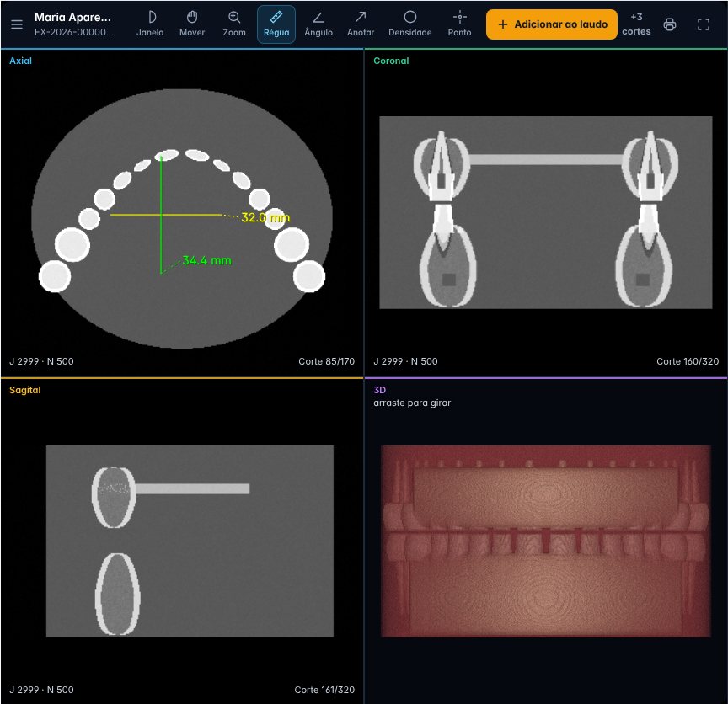Select the Mover pan tool
728x704 pixels.
coord(192,24)
